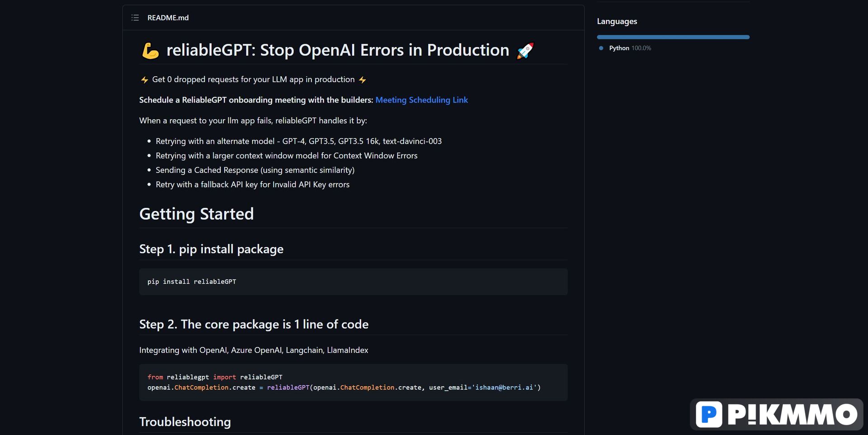Click the 'Integrating with OpenAI, Azure OpenAI' line
Image resolution: width=868 pixels, height=435 pixels.
pos(254,350)
